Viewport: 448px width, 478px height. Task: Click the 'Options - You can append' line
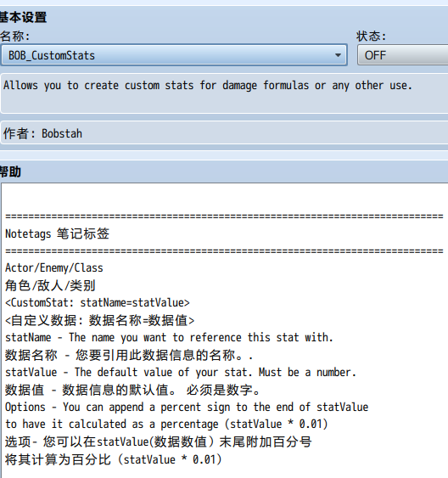pyautogui.click(x=187, y=407)
